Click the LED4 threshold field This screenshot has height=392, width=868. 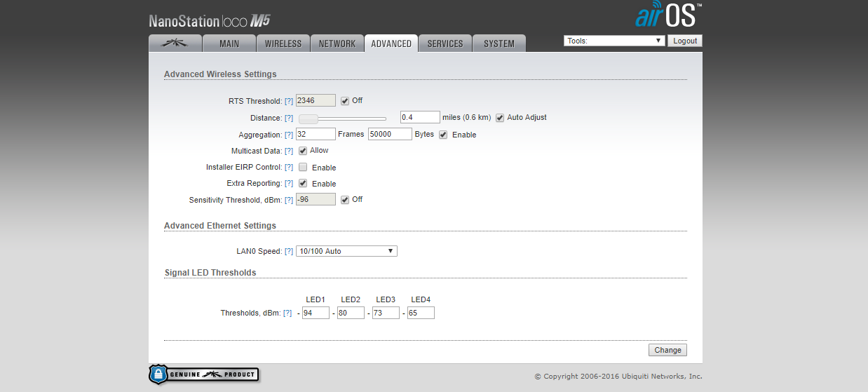(x=421, y=313)
